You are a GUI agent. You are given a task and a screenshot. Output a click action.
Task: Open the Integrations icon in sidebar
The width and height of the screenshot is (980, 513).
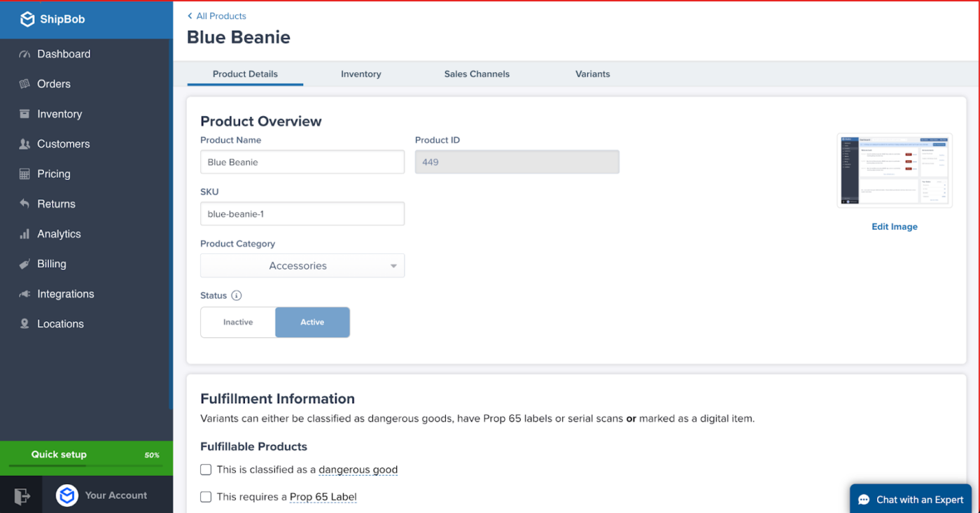pos(24,294)
